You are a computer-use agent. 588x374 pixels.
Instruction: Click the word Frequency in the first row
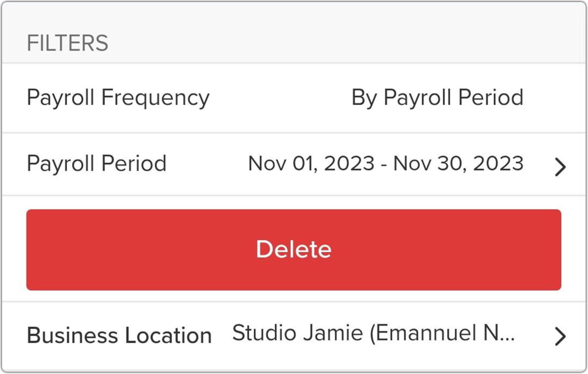click(155, 98)
